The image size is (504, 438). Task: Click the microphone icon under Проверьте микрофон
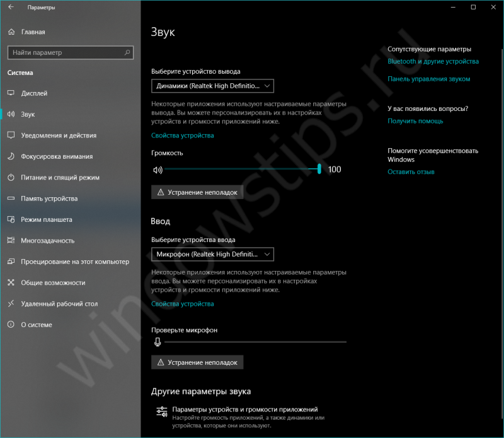click(x=157, y=342)
